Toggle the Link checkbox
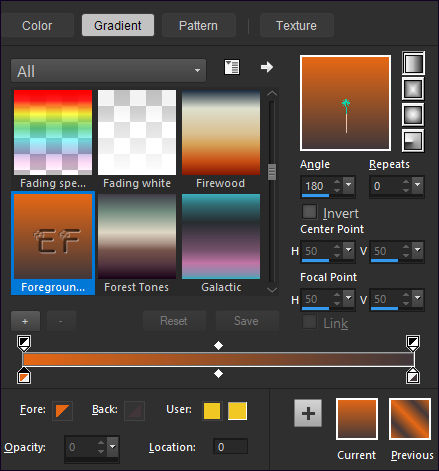Image resolution: width=439 pixels, height=471 pixels. coord(309,322)
